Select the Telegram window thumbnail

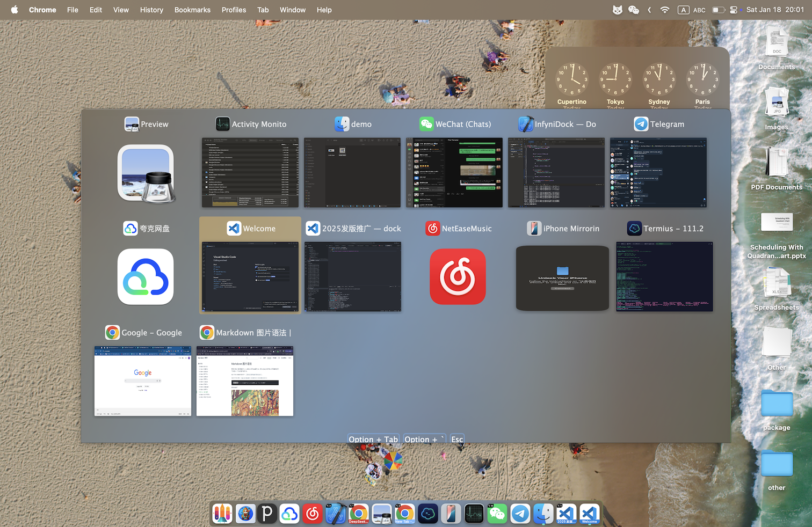[x=658, y=173]
